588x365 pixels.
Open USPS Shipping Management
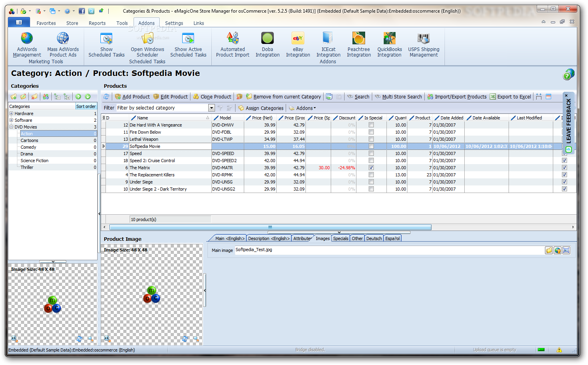pos(424,45)
